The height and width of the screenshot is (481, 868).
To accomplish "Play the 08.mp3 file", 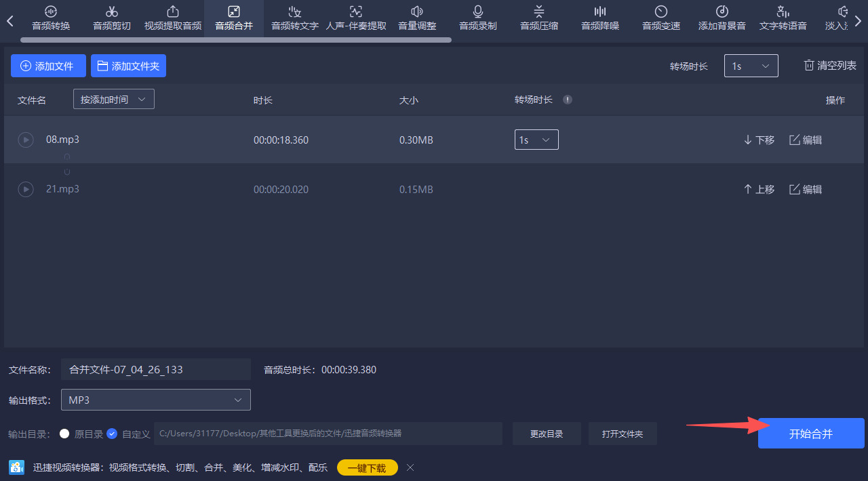I will tap(25, 140).
